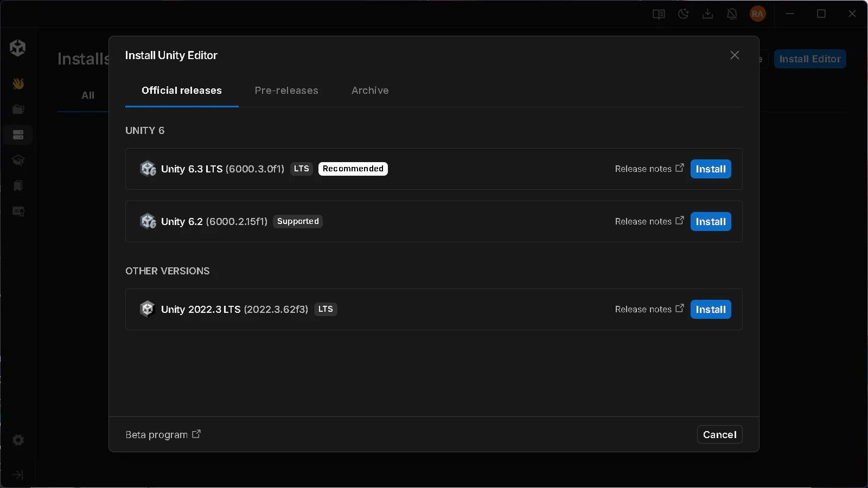
Task: Click the LTS badge on Unity 6.3
Action: pyautogui.click(x=302, y=169)
